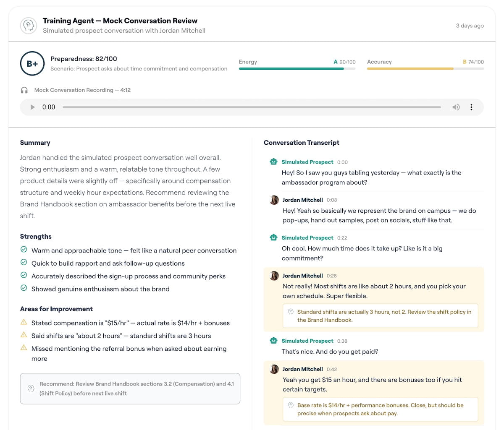
Task: Open the Brand Handbook recommendation box
Action: coord(130,388)
